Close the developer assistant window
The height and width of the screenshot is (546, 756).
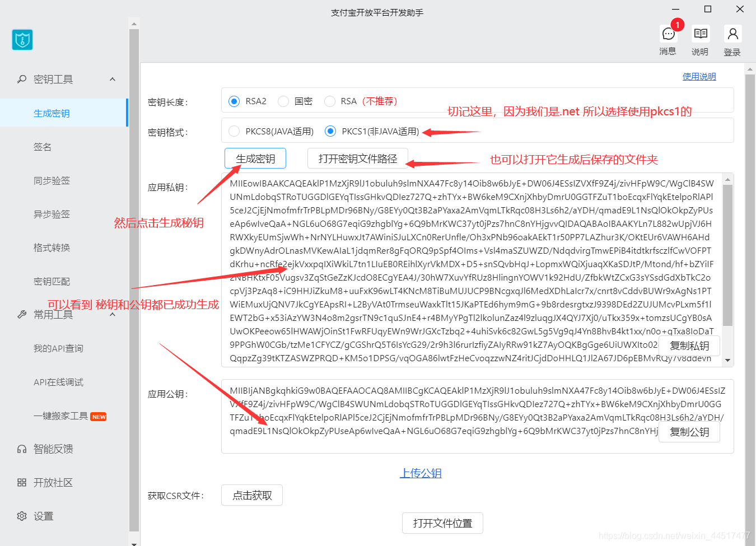[x=740, y=9]
